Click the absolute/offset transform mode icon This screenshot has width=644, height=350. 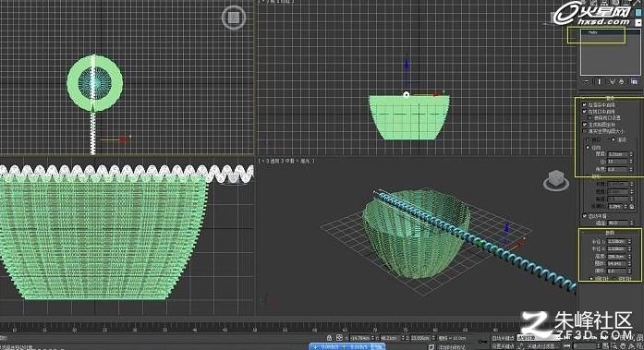coord(339,338)
